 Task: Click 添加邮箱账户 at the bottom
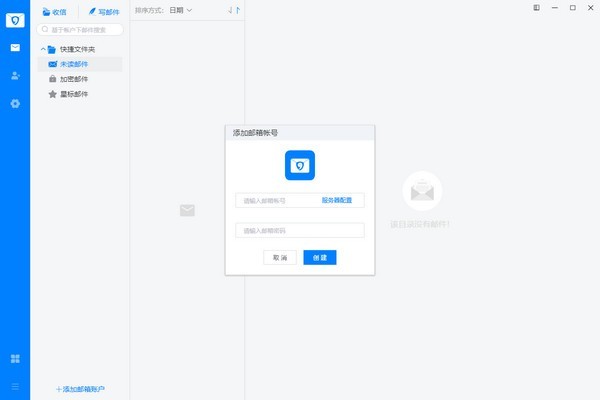click(x=80, y=389)
